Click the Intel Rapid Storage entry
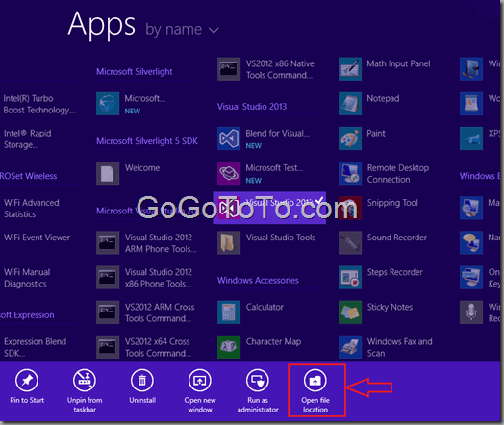 27,138
